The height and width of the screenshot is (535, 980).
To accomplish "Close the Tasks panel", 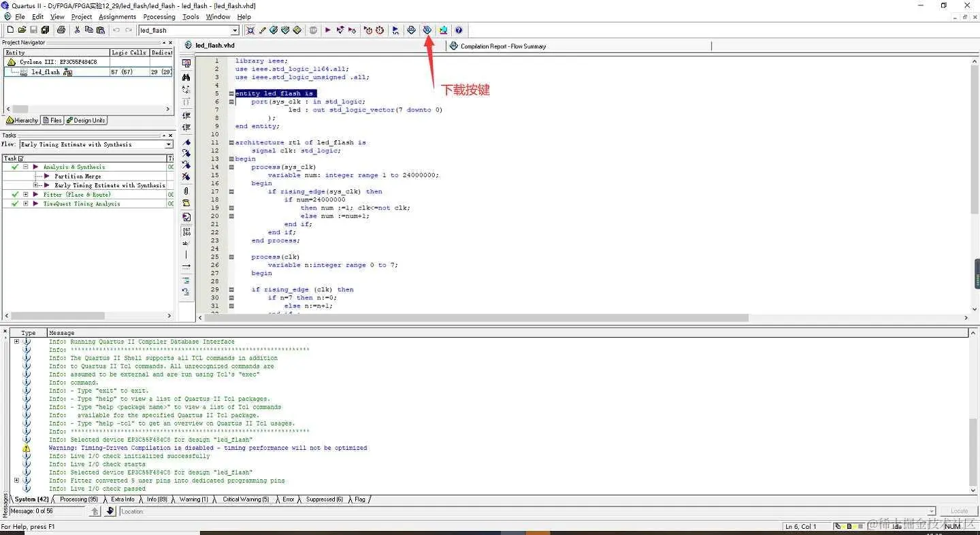I will 169,135.
